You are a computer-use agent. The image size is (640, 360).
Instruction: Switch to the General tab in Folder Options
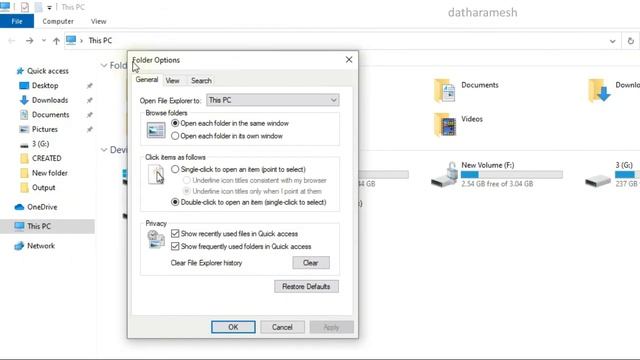[147, 80]
